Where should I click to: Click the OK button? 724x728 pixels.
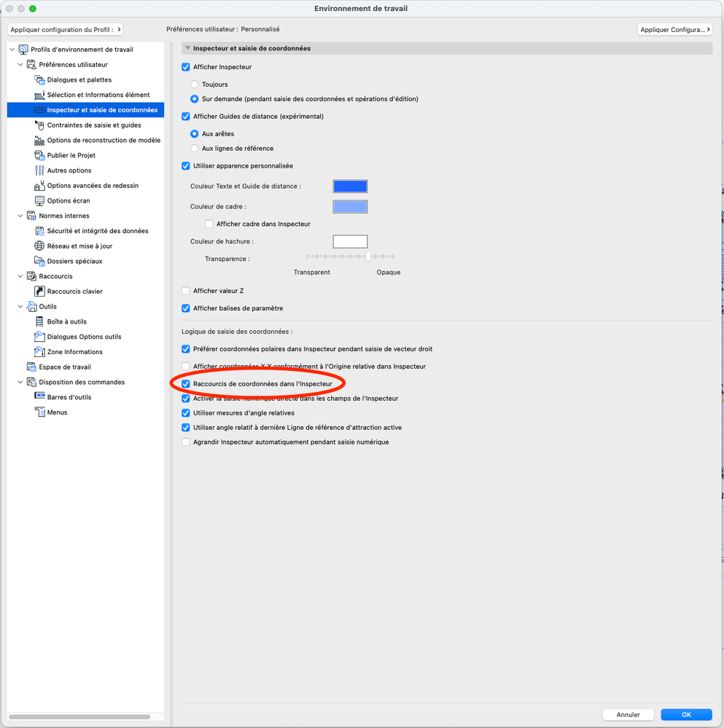686,715
